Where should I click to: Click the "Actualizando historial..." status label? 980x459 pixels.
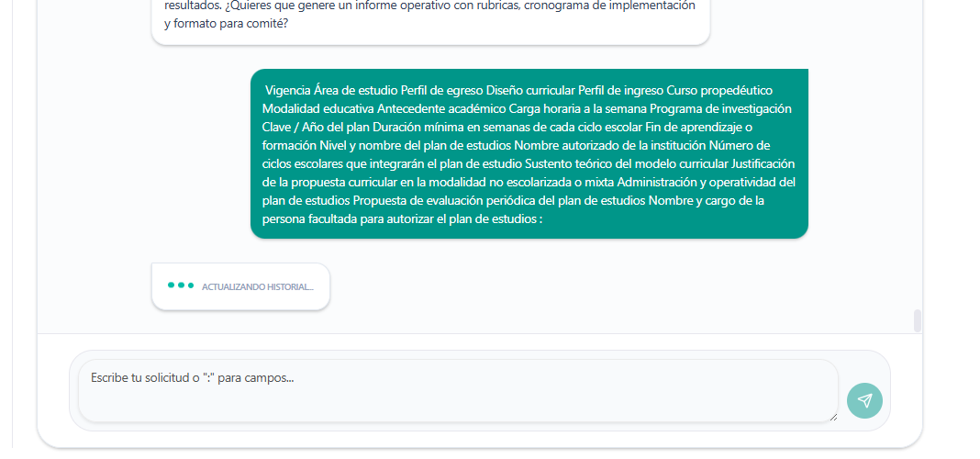257,287
